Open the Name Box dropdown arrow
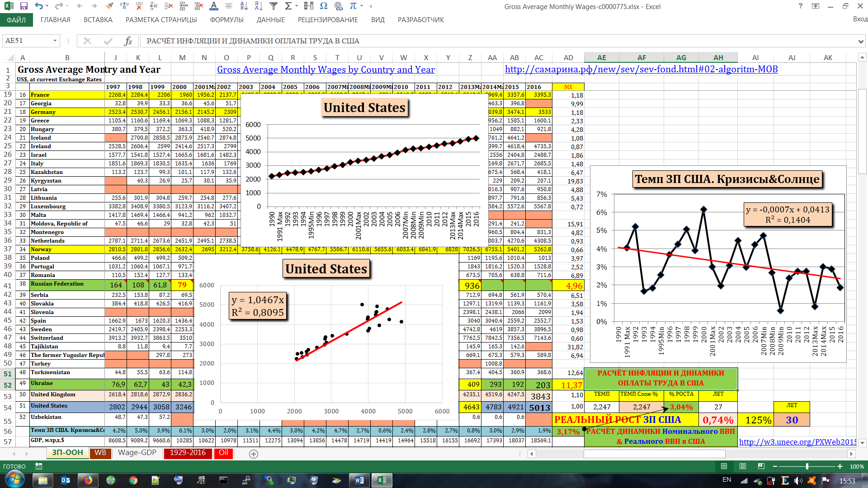This screenshot has height=488, width=868. click(x=55, y=41)
